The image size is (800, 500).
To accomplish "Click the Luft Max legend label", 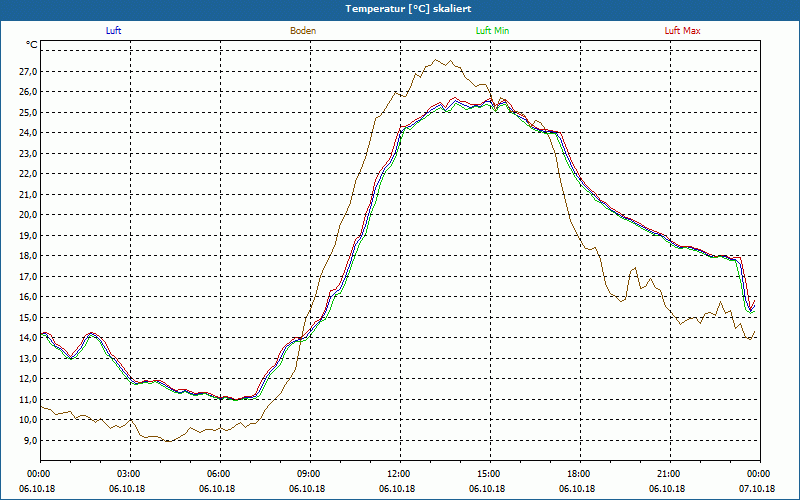I will coord(682,31).
